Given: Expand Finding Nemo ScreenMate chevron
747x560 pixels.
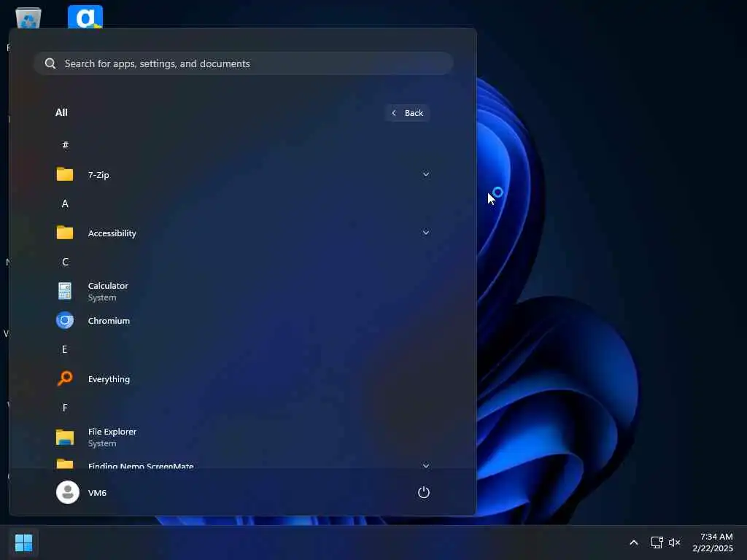Looking at the screenshot, I should click(x=426, y=466).
